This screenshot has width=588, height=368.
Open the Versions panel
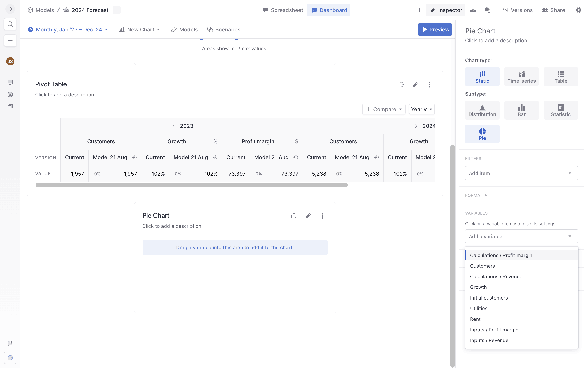point(518,10)
